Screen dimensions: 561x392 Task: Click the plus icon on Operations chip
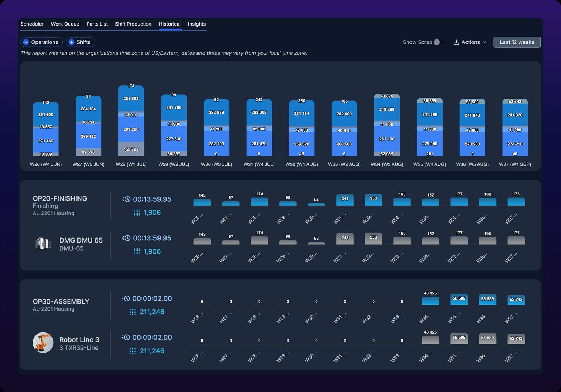tap(26, 42)
